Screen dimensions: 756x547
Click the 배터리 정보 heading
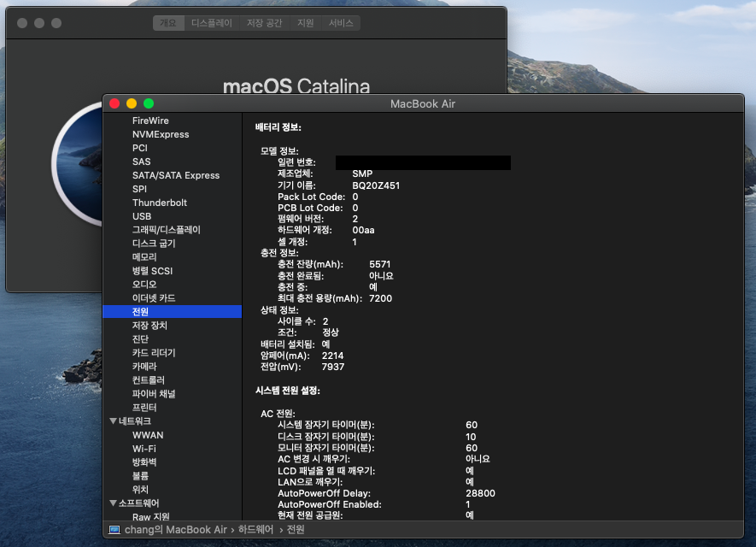278,127
